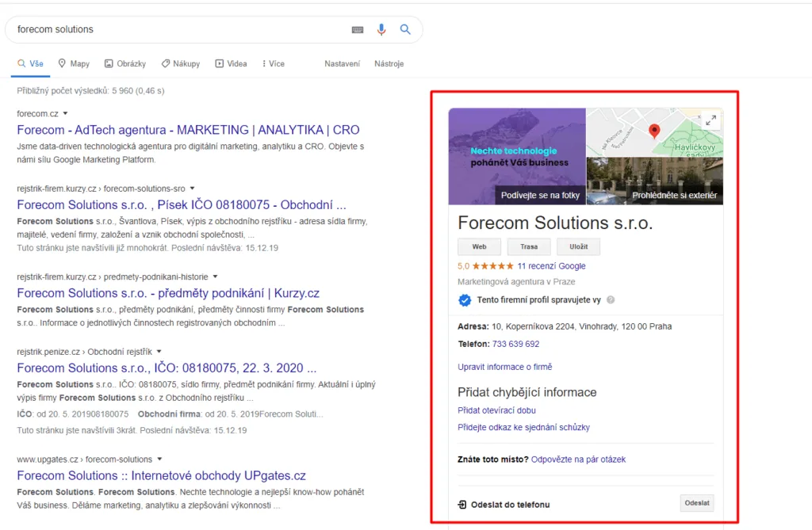Open the Více more menu
This screenshot has height=530, width=812.
(273, 63)
